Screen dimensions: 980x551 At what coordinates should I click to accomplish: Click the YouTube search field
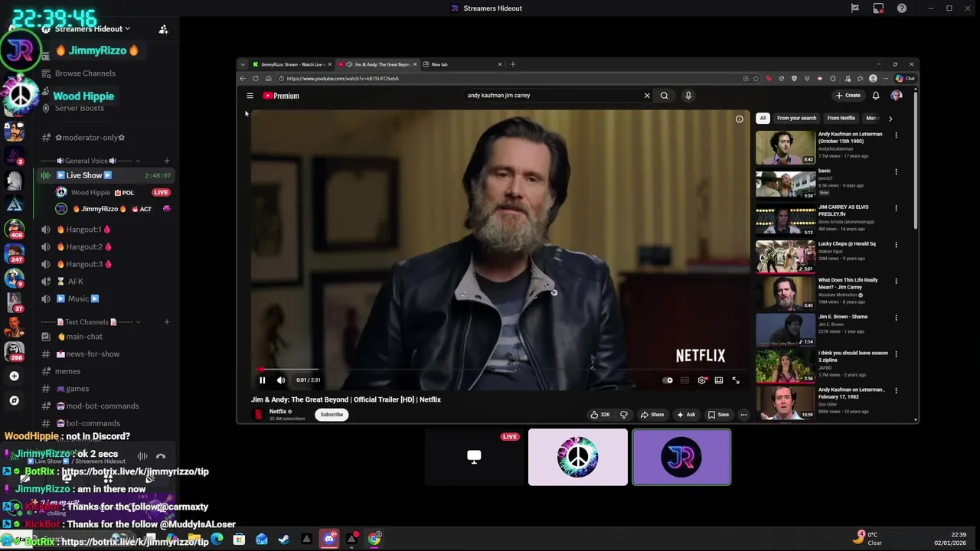(551, 96)
